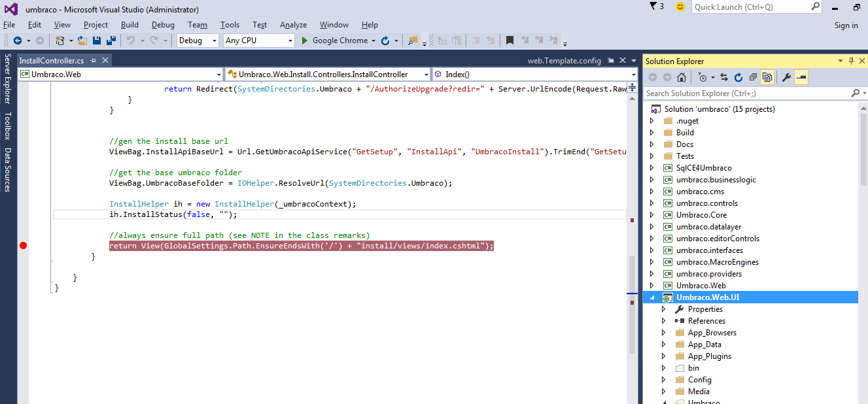Open Properties with the wrench icon
This screenshot has height=404, width=868.
pyautogui.click(x=787, y=77)
